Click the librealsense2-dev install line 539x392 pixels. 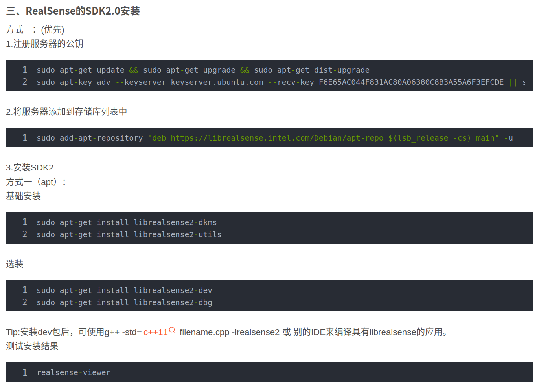[124, 290]
